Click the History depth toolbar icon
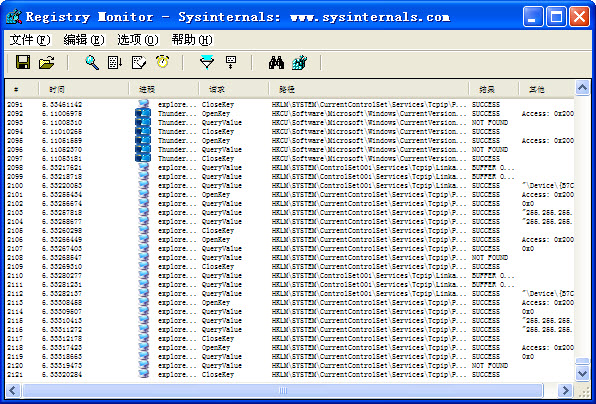Screen dimensions: 596x404 tap(231, 62)
